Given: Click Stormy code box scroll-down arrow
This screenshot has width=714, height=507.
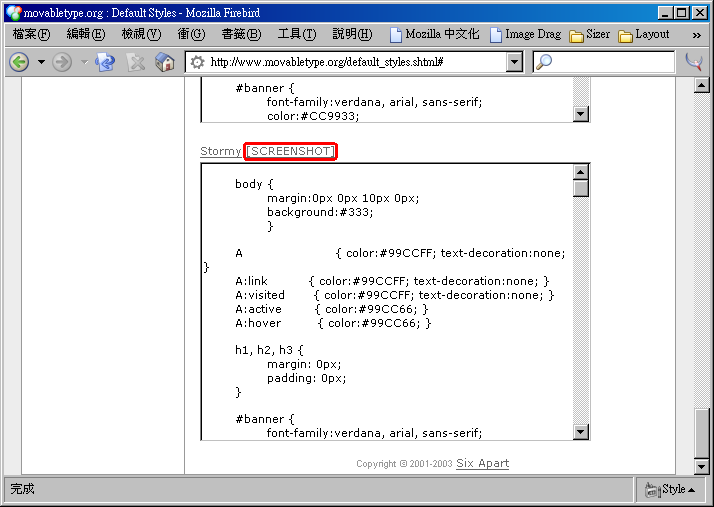Looking at the screenshot, I should tap(581, 431).
